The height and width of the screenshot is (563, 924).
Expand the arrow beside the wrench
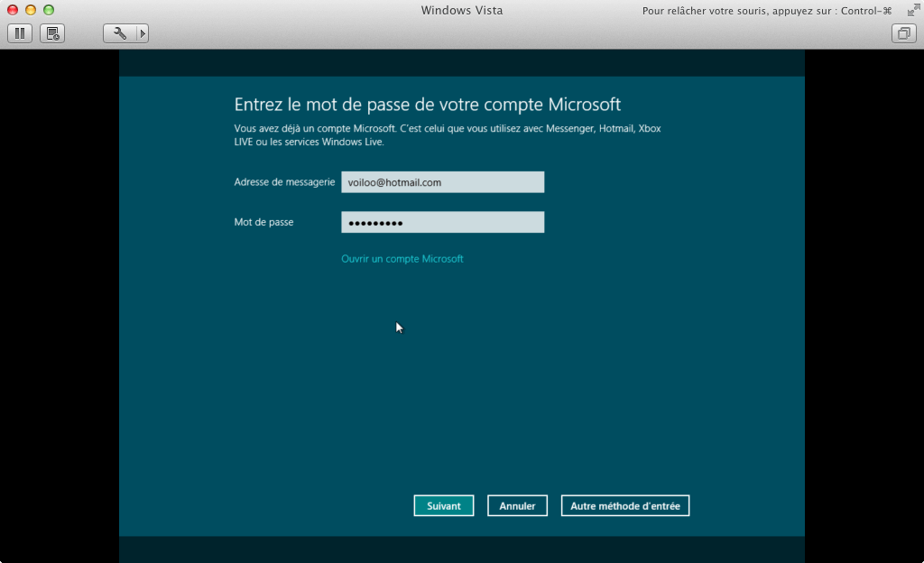pos(142,33)
